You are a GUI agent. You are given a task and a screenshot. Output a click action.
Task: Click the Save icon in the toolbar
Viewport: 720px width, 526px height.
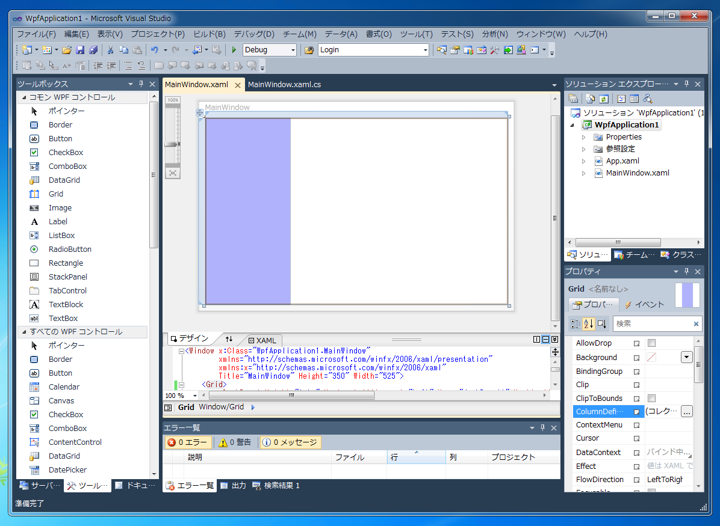80,50
